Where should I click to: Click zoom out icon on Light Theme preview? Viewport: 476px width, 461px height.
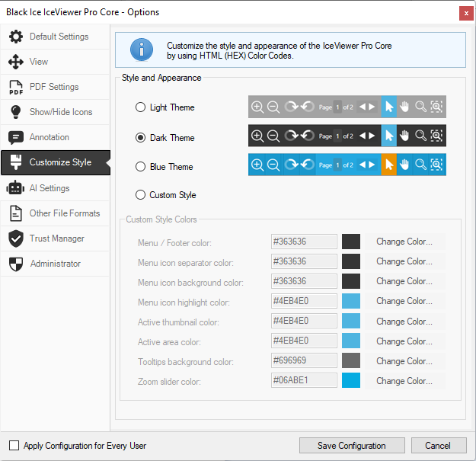[x=273, y=107]
